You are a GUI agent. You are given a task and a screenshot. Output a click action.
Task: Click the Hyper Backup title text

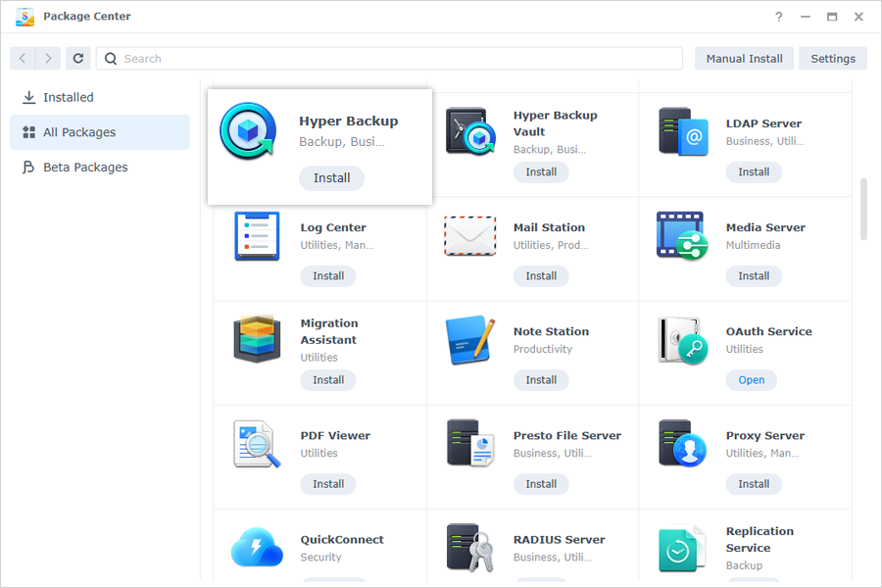click(x=349, y=122)
